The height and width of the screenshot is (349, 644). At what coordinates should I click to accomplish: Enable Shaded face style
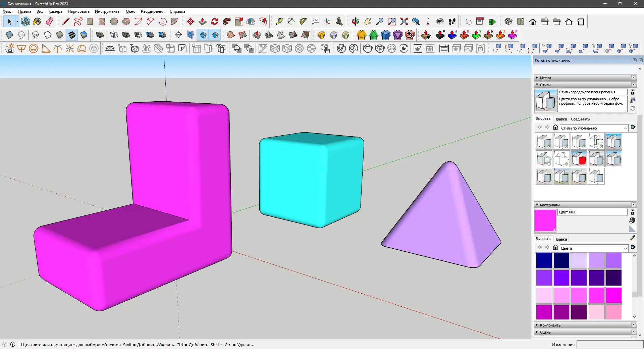[60, 35]
